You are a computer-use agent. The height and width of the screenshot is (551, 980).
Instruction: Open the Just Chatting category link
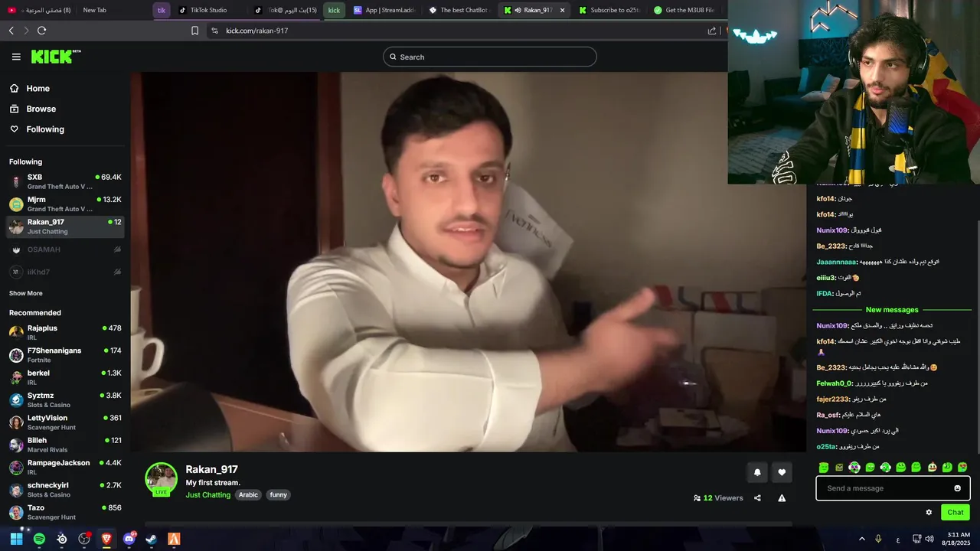(207, 495)
